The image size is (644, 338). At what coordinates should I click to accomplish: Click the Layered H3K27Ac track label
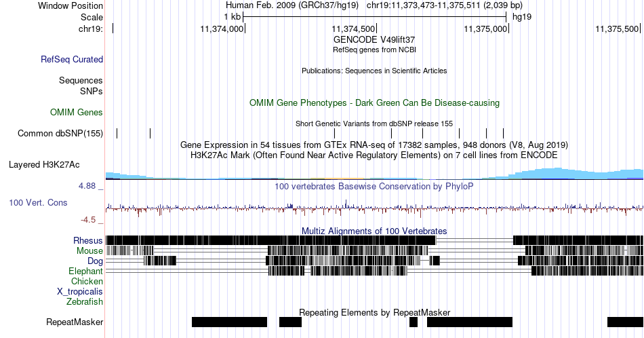point(44,165)
